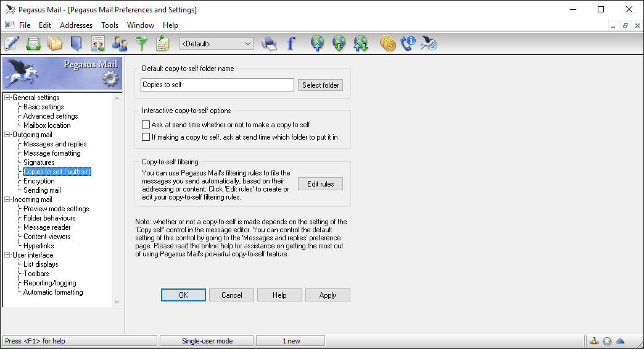Select 'Hyperlinks' in the tree
The width and height of the screenshot is (644, 349).
pyautogui.click(x=39, y=246)
